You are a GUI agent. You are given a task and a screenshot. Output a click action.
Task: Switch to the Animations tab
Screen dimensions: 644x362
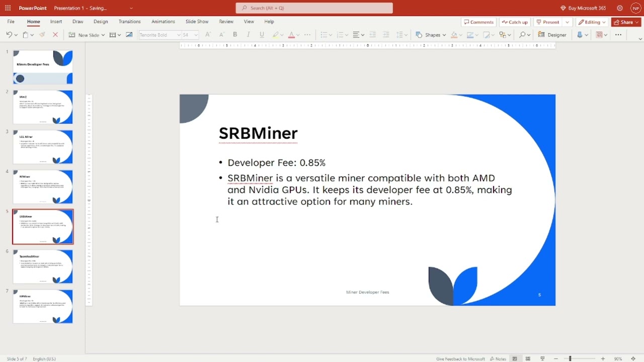point(163,22)
